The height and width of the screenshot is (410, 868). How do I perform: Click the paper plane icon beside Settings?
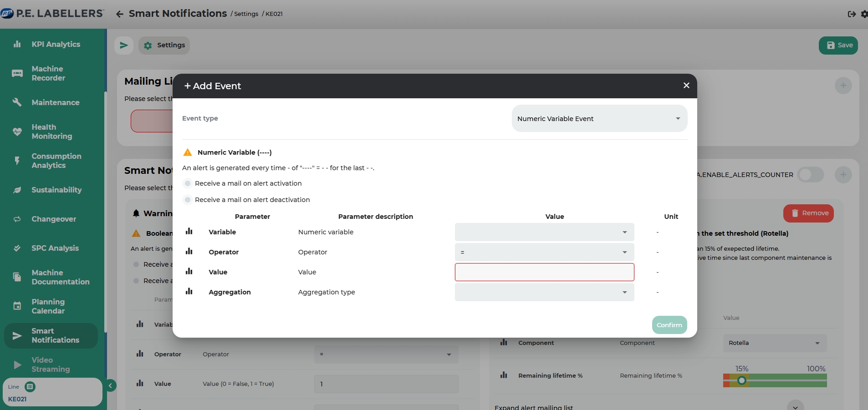pyautogui.click(x=123, y=46)
